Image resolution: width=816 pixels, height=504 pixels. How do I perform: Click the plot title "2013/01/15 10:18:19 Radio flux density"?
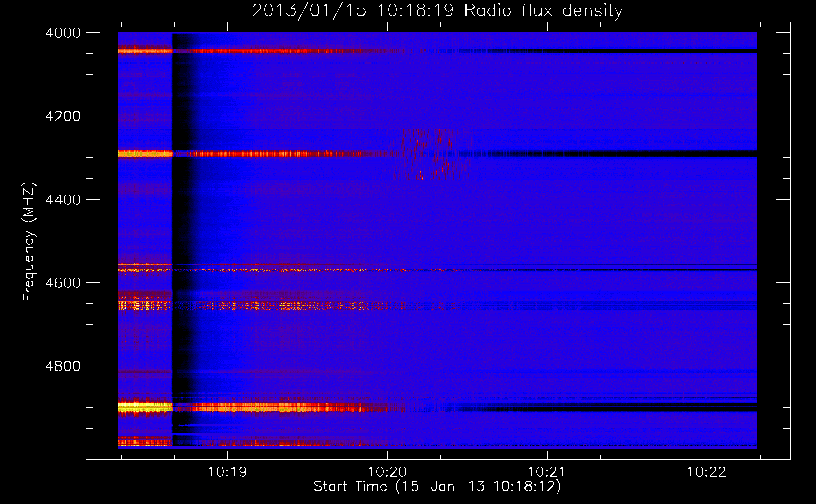(437, 10)
